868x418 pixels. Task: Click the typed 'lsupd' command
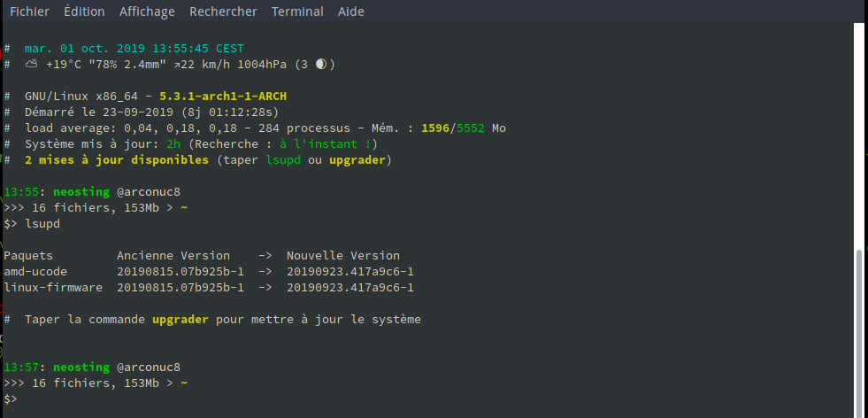point(42,225)
